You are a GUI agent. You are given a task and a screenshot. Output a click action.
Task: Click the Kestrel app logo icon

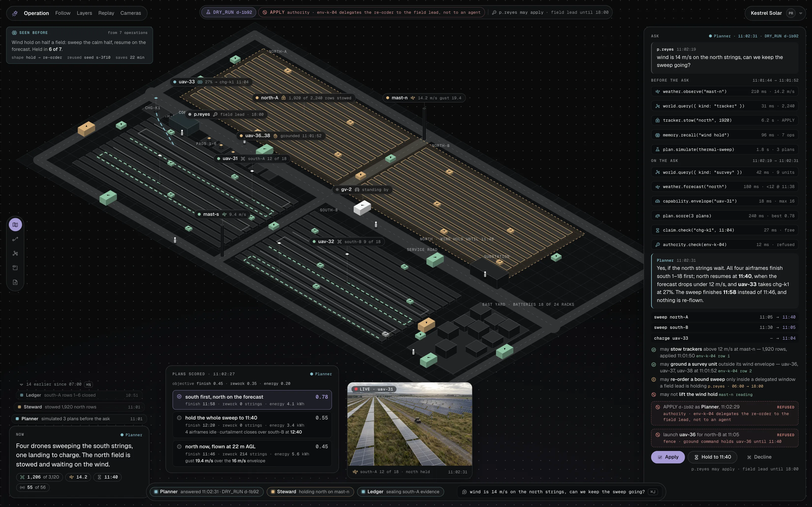(x=15, y=13)
